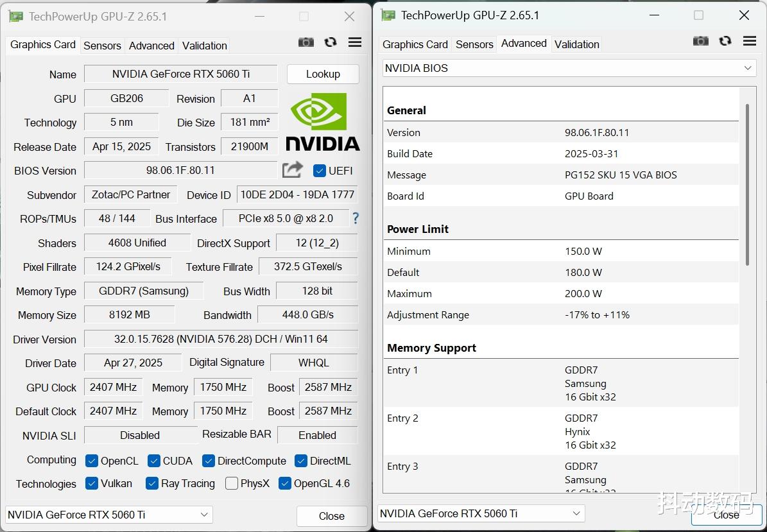The image size is (767, 532).
Task: Click Shaders field 4608 Unified
Action: (x=137, y=243)
